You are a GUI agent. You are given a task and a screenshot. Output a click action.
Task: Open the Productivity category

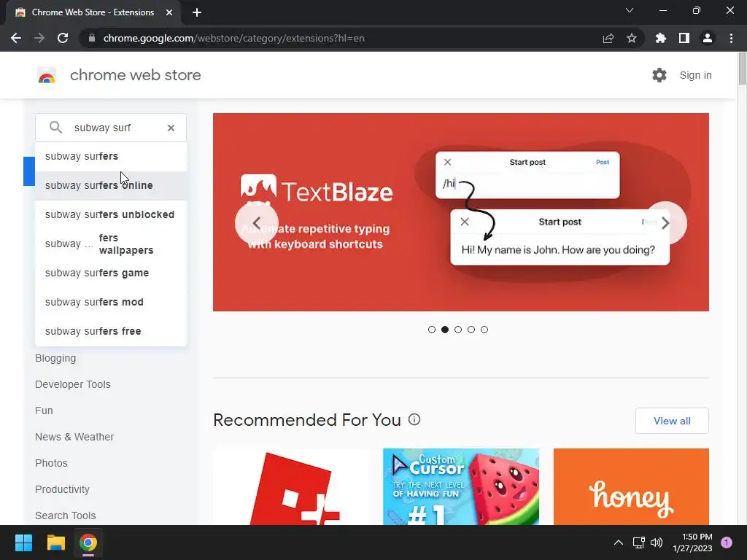coord(62,489)
